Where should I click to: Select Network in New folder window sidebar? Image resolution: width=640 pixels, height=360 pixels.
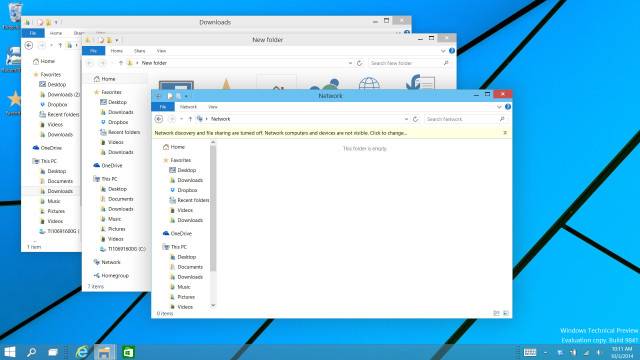107,262
